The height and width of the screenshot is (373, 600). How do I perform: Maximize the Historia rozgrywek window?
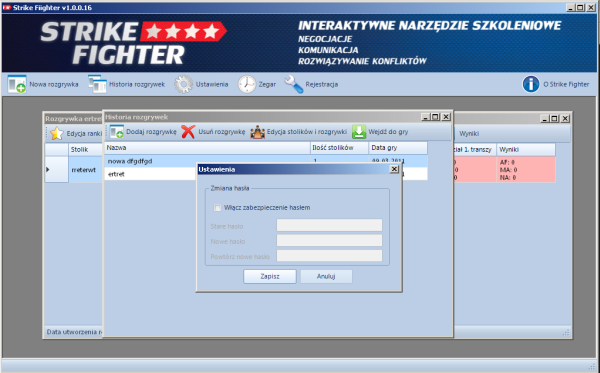[435, 117]
